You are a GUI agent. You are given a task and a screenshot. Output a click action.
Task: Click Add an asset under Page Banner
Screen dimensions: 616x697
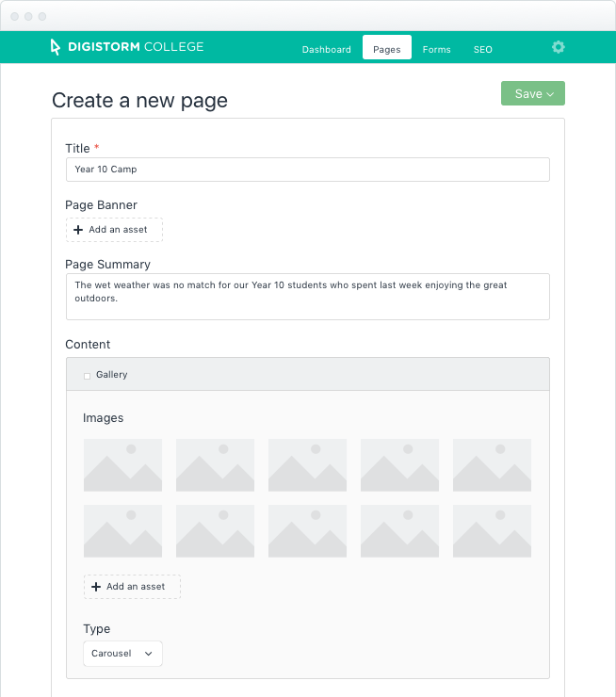coord(114,230)
